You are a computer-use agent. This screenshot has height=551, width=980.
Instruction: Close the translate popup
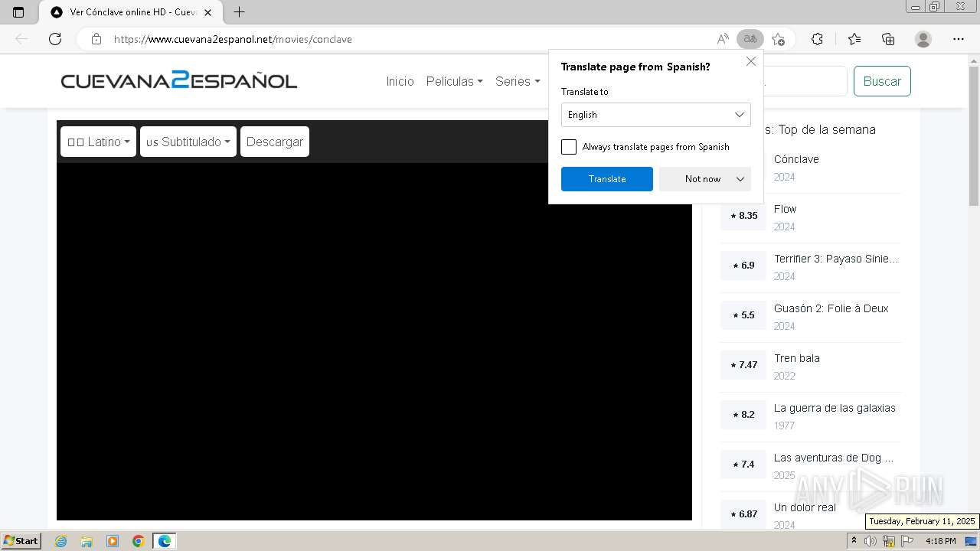click(751, 61)
